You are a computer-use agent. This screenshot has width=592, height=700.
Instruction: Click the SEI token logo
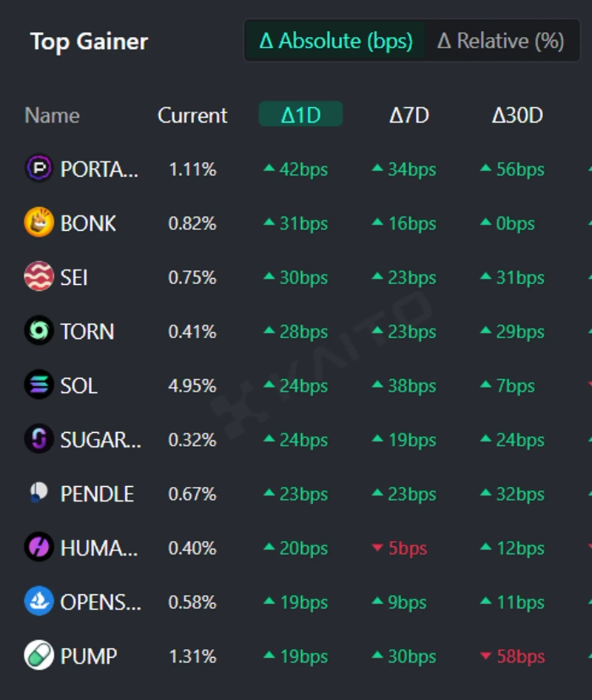click(x=39, y=277)
